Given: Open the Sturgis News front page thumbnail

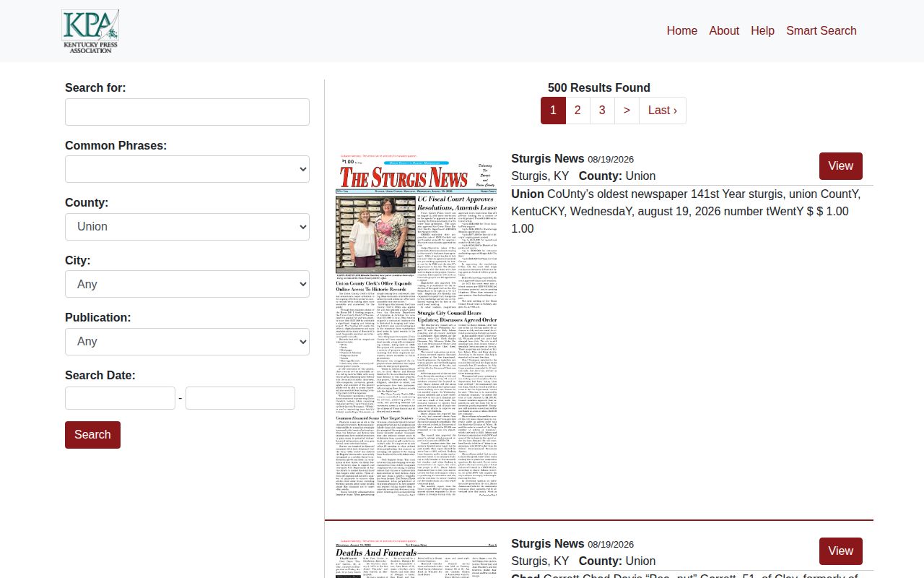Looking at the screenshot, I should (x=416, y=325).
